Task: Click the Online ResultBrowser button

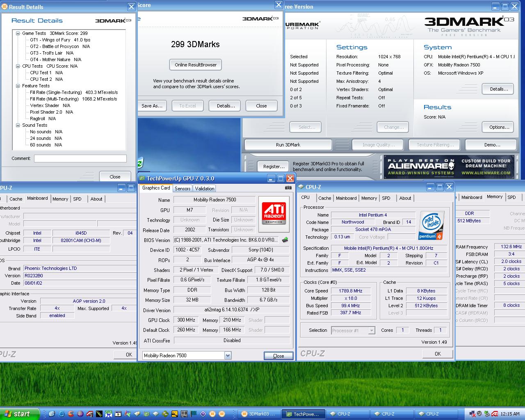Action: 196,65
